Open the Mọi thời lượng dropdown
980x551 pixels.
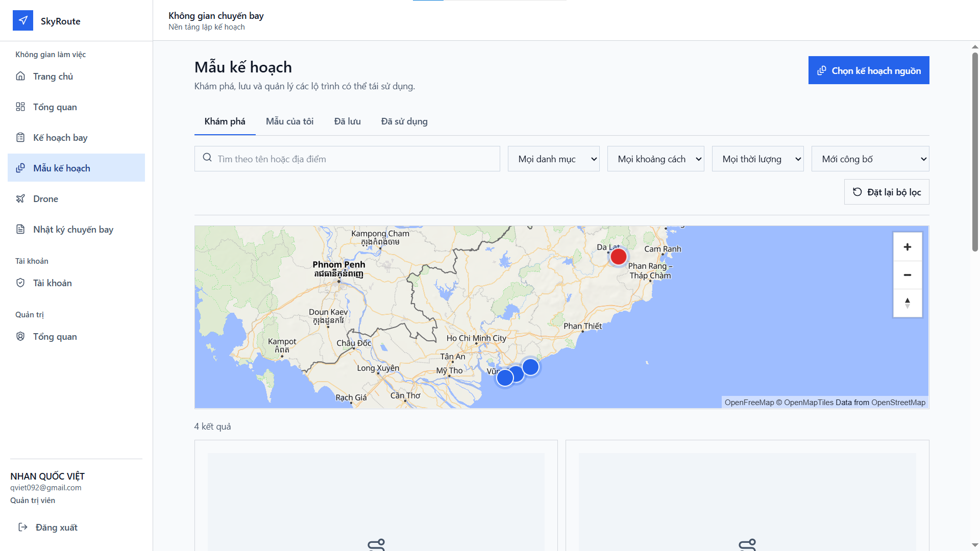point(757,159)
